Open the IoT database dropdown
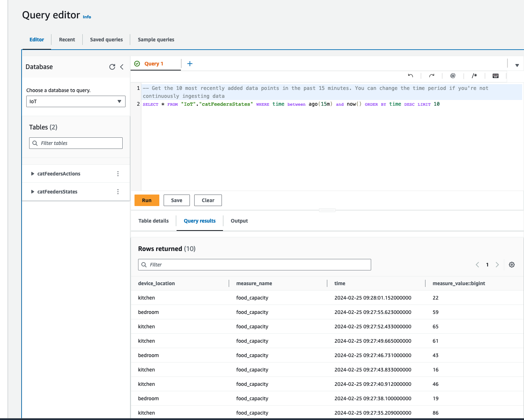 point(76,101)
